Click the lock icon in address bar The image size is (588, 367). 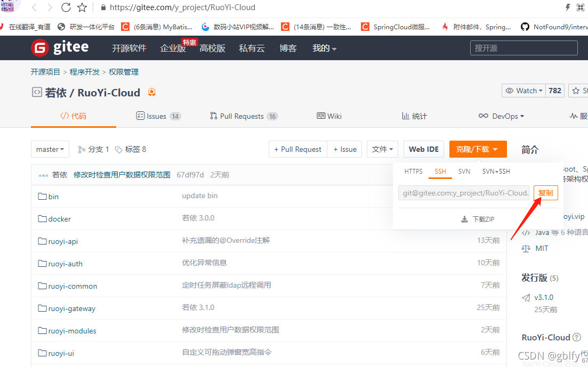pyautogui.click(x=103, y=7)
